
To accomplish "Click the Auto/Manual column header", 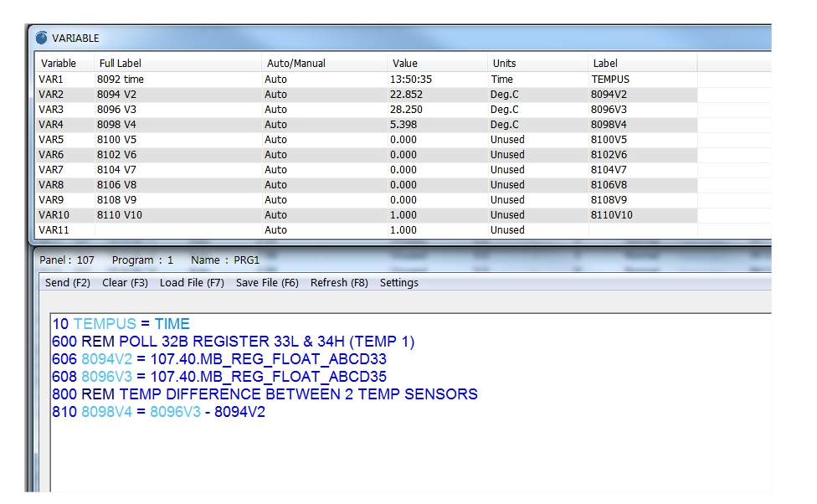I will pos(295,64).
